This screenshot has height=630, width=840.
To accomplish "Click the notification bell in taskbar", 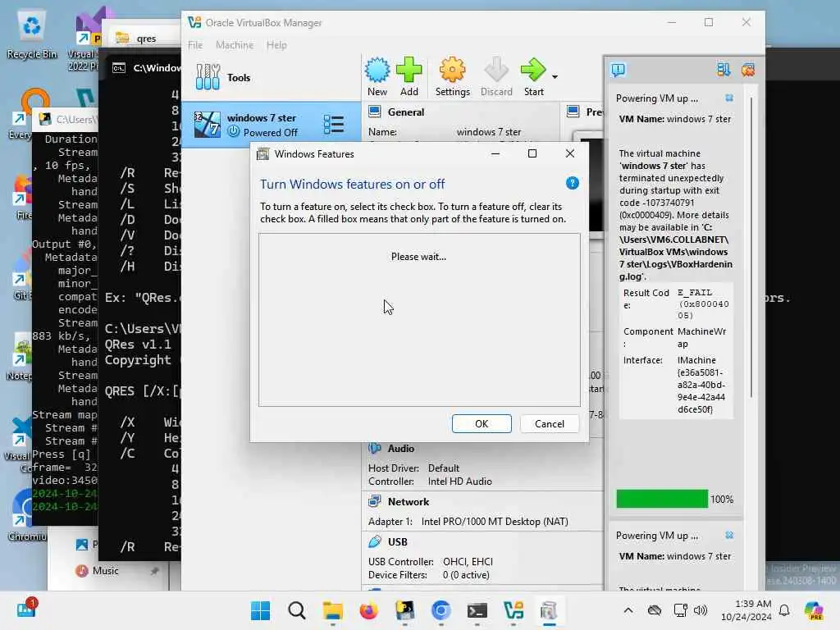I will pos(784,610).
